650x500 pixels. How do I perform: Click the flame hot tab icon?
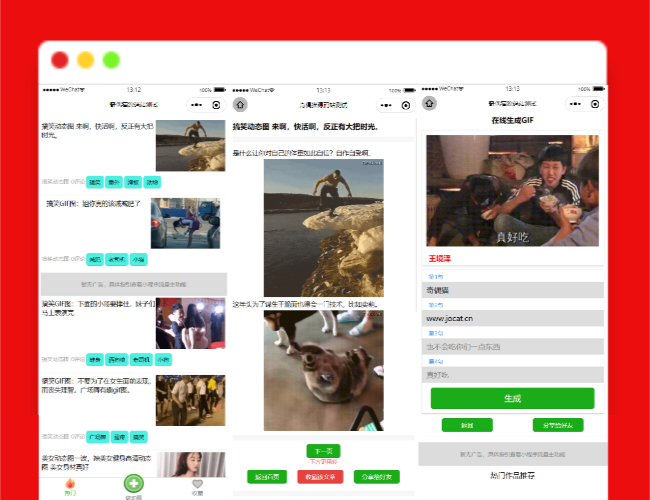click(x=69, y=483)
